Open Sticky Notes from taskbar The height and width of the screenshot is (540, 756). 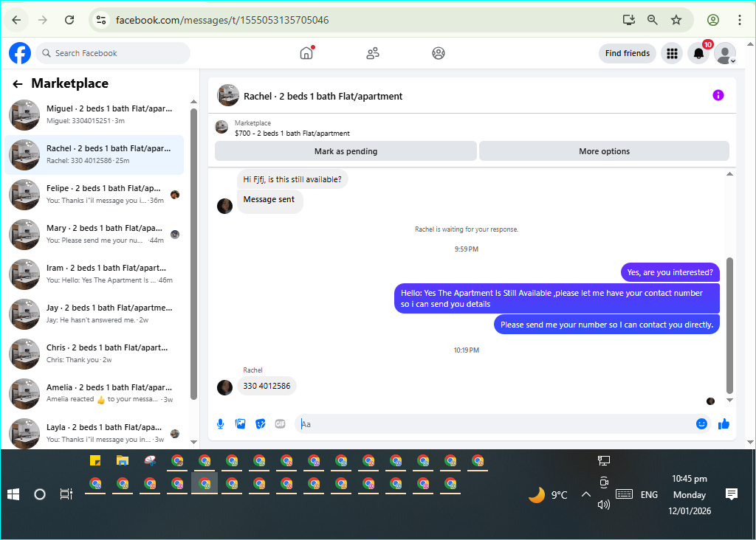point(95,460)
